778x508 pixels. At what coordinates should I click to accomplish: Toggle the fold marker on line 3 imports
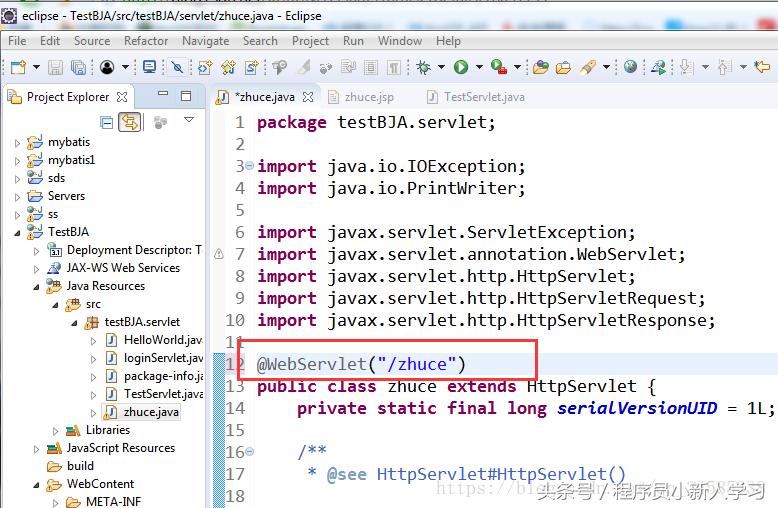[x=249, y=167]
